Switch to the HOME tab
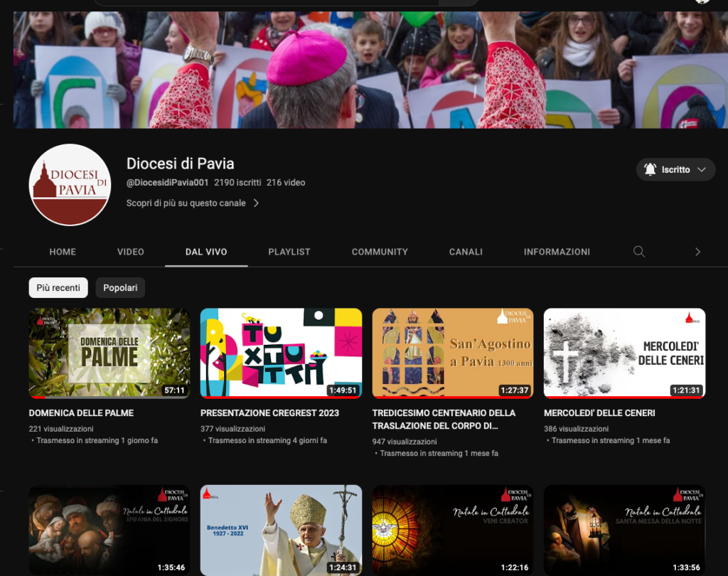Screen dimensions: 728x576 coord(63,252)
